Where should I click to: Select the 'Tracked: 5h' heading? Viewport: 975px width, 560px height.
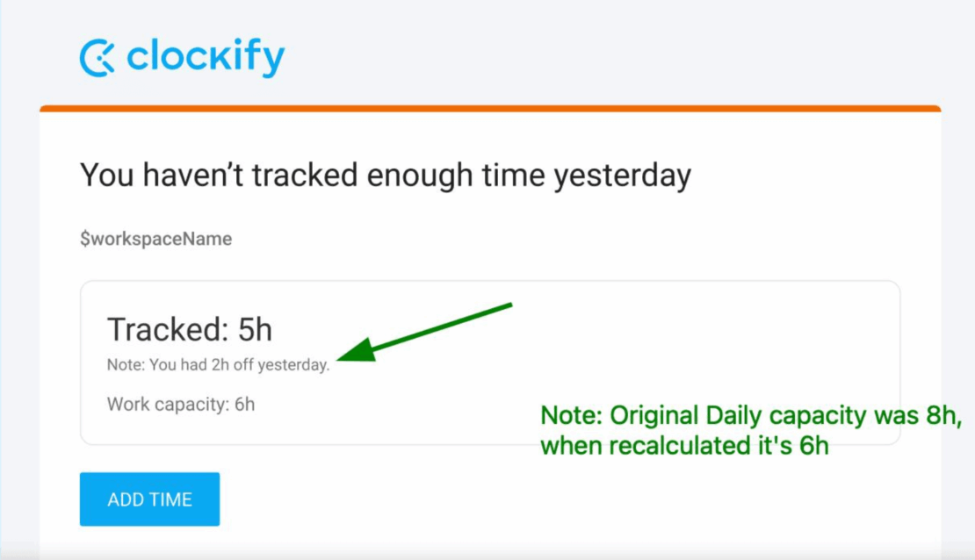(x=189, y=329)
